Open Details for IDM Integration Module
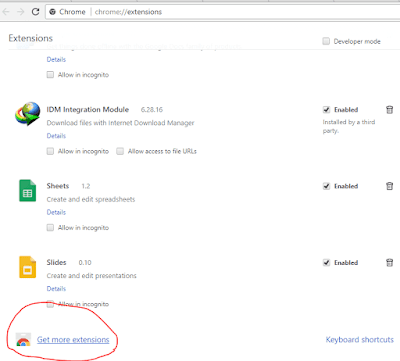This screenshot has height=361, width=400. point(56,136)
